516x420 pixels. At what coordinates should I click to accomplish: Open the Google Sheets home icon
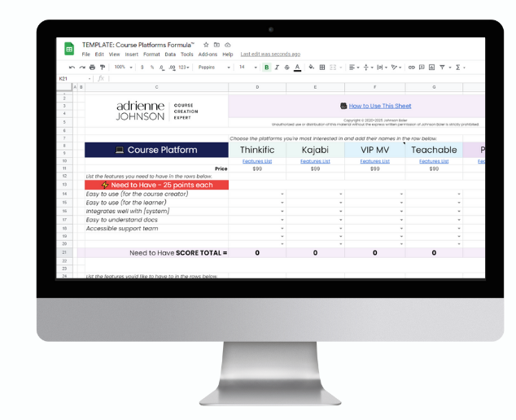click(69, 49)
